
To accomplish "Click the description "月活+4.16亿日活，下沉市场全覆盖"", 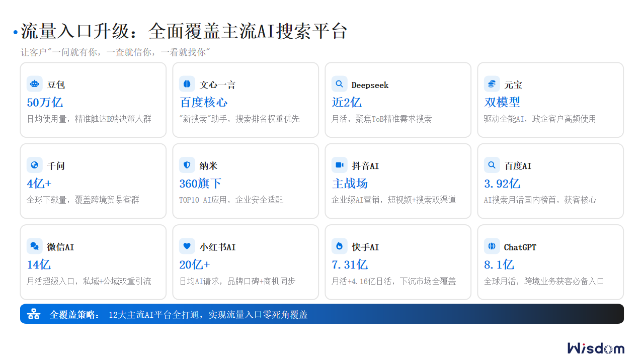I will (x=394, y=282).
